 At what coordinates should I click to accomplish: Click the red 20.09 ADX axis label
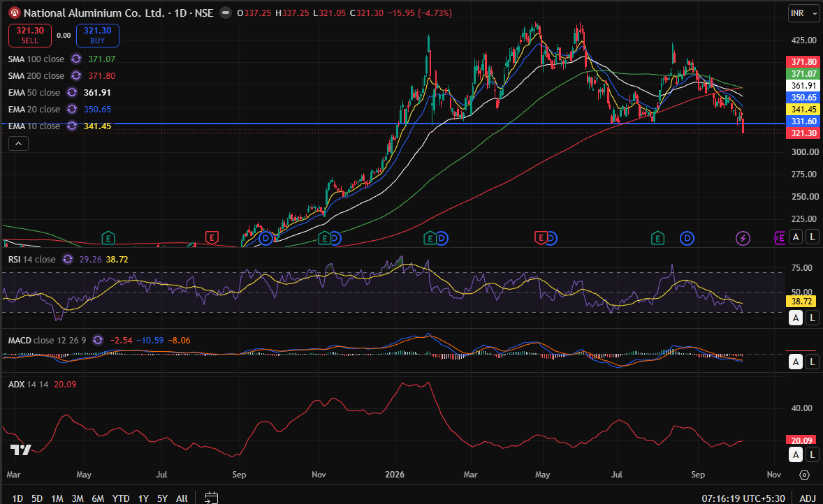tap(801, 440)
